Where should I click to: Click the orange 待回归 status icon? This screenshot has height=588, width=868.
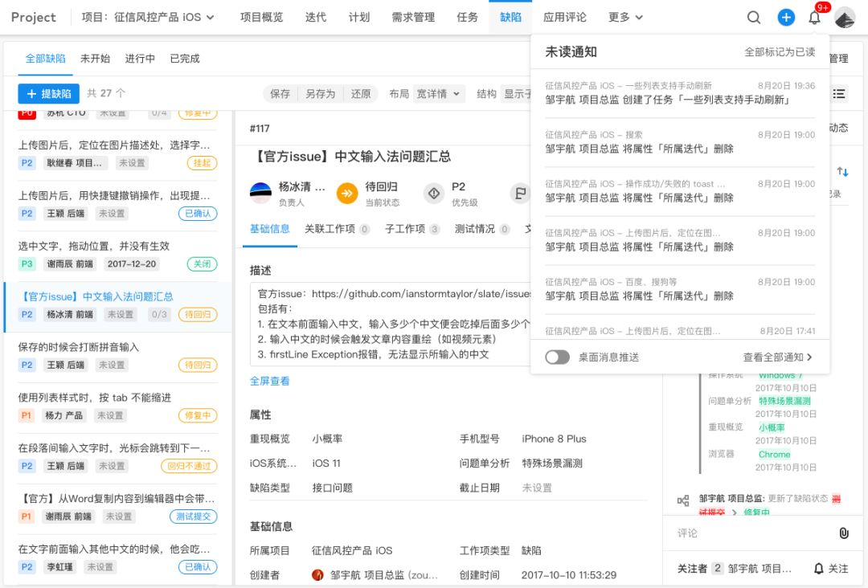(347, 193)
